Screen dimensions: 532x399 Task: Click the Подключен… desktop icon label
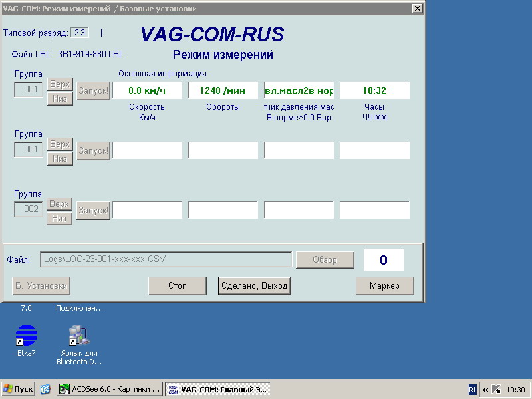coord(79,308)
